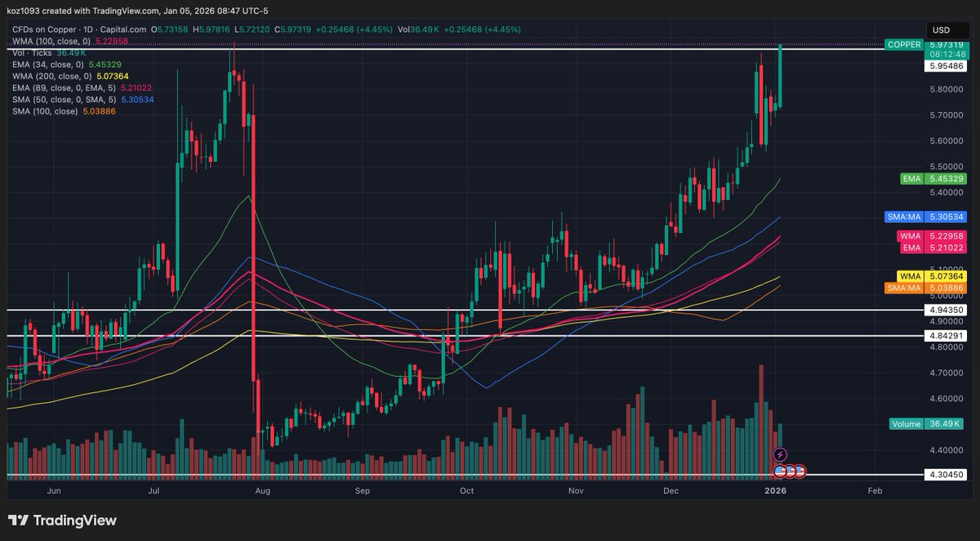Click the Jun label on time axis
Viewport: 980px width, 541px height.
coord(55,491)
